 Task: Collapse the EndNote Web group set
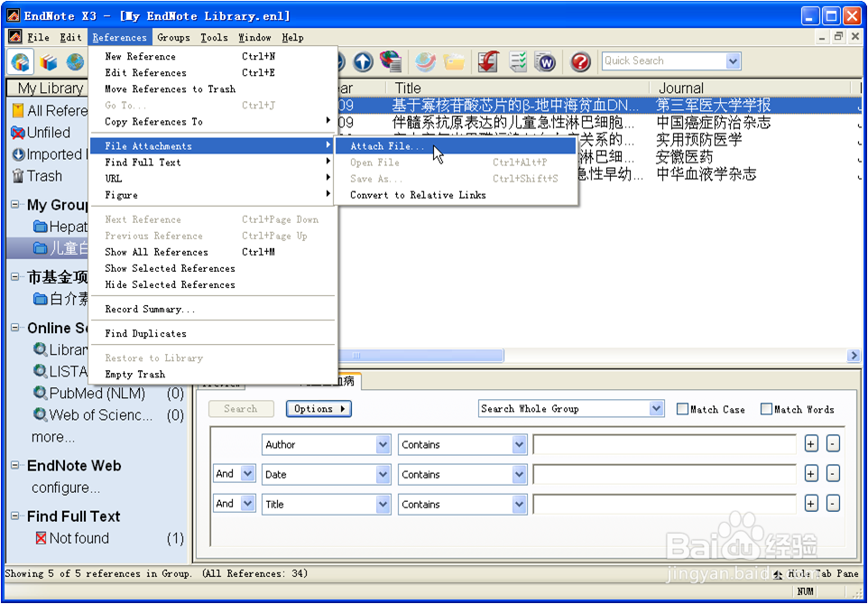click(x=15, y=466)
